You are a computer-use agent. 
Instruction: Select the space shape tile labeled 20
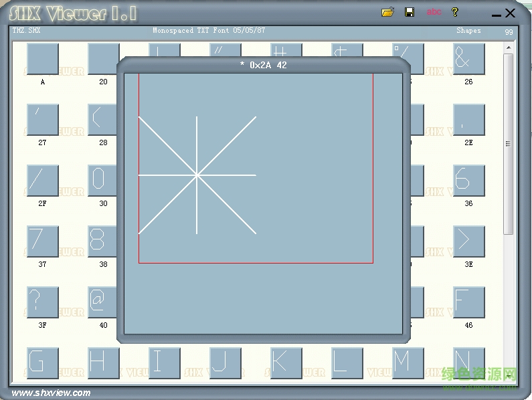tap(103, 59)
